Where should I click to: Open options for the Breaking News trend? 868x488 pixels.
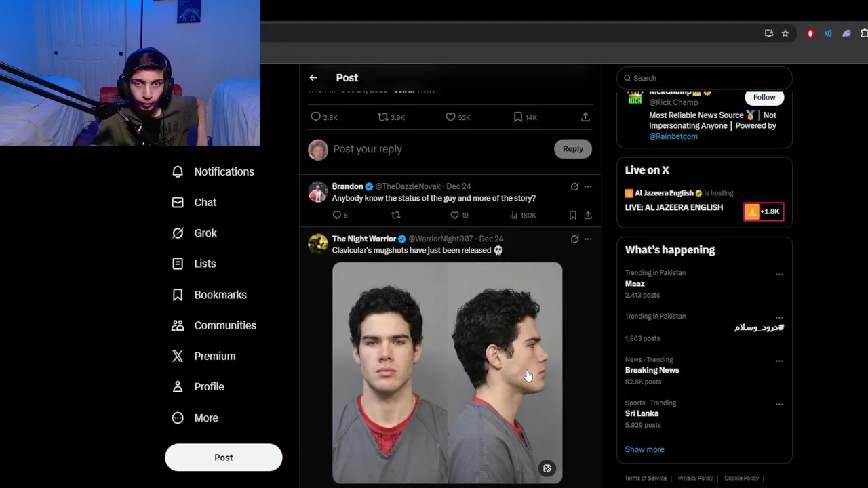point(779,361)
